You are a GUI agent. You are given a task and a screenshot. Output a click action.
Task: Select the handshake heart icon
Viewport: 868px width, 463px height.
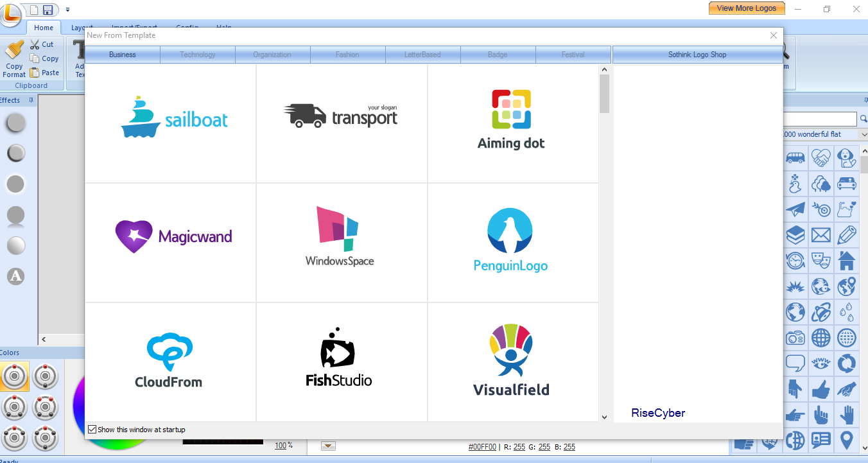point(821,157)
